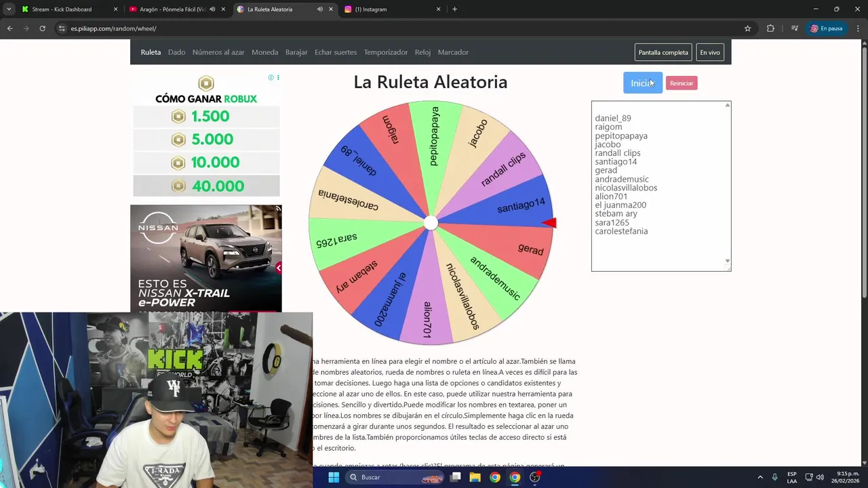The image size is (868, 488).
Task: Open the Windows Start menu
Action: (x=334, y=477)
